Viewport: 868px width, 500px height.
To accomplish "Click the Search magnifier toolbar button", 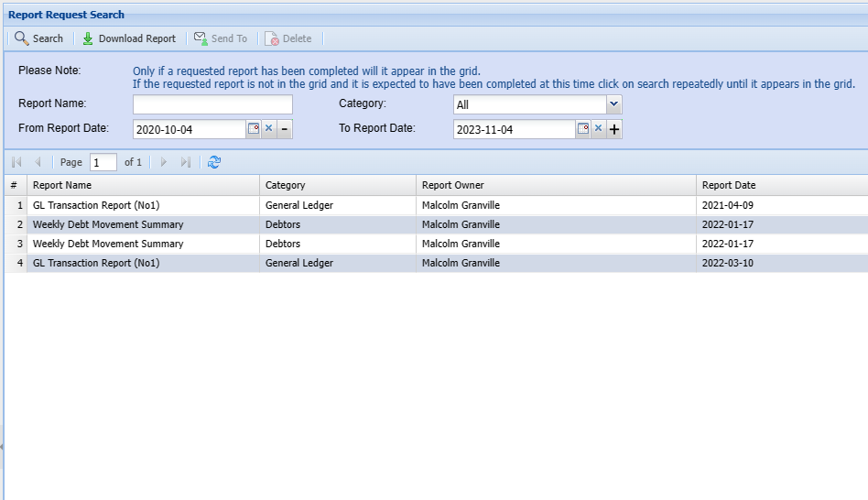I will [x=38, y=38].
